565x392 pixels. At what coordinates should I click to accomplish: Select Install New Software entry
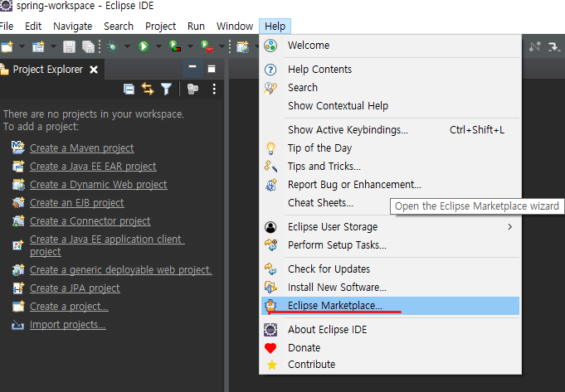[391, 288]
